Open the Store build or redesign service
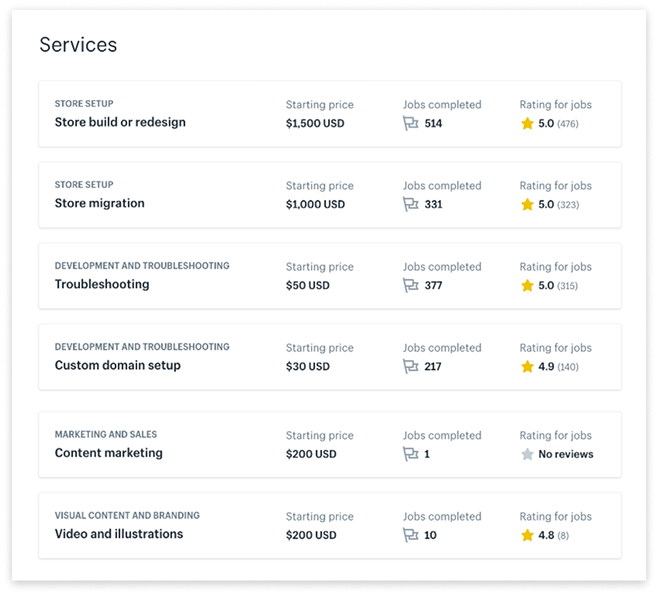The width and height of the screenshot is (658, 597). point(120,122)
